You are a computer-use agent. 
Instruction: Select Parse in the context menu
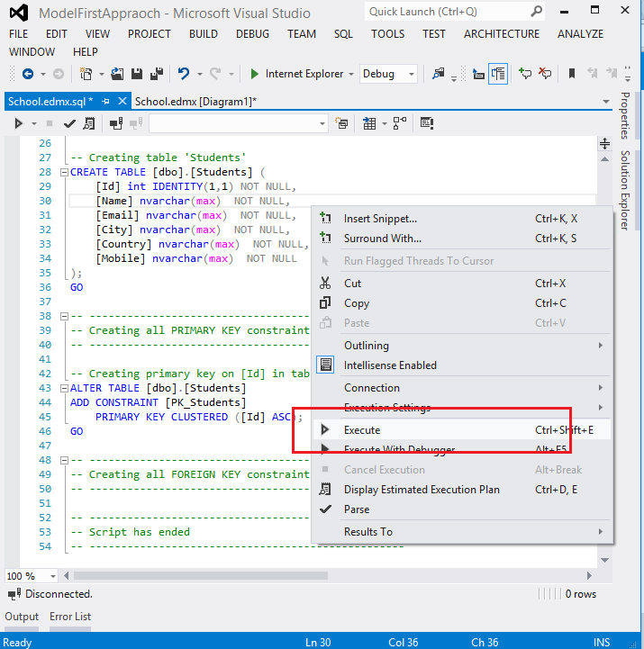pyautogui.click(x=463, y=509)
